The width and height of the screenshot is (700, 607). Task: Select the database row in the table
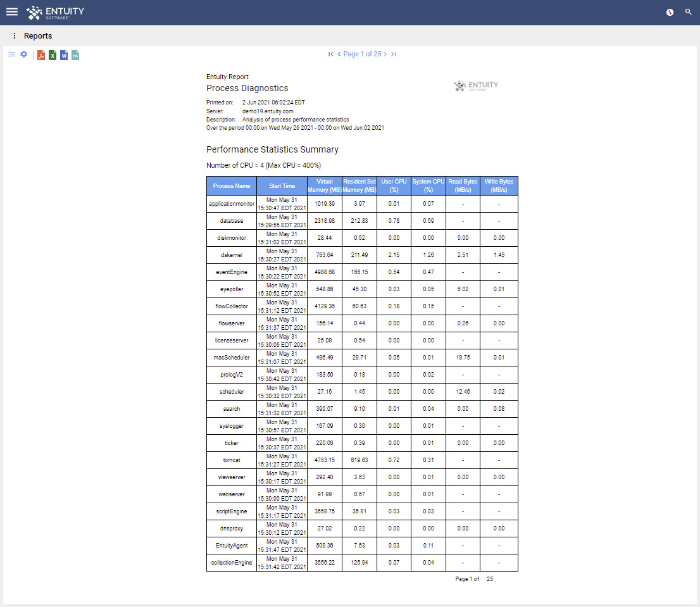click(232, 220)
